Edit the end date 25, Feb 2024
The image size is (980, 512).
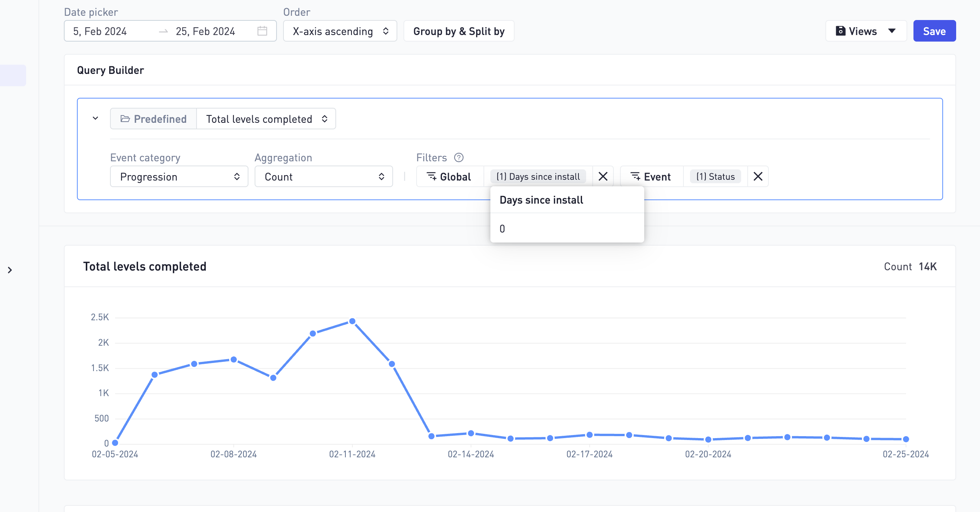[205, 31]
